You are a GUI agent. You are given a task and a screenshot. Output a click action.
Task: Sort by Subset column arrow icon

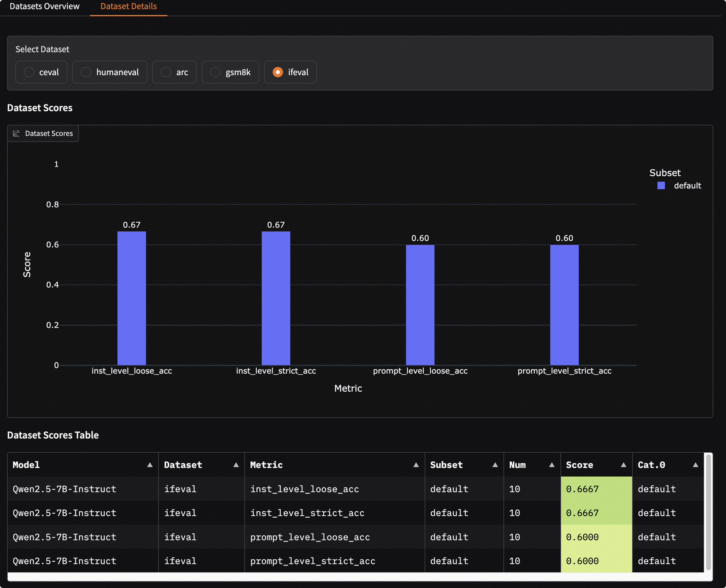click(495, 465)
